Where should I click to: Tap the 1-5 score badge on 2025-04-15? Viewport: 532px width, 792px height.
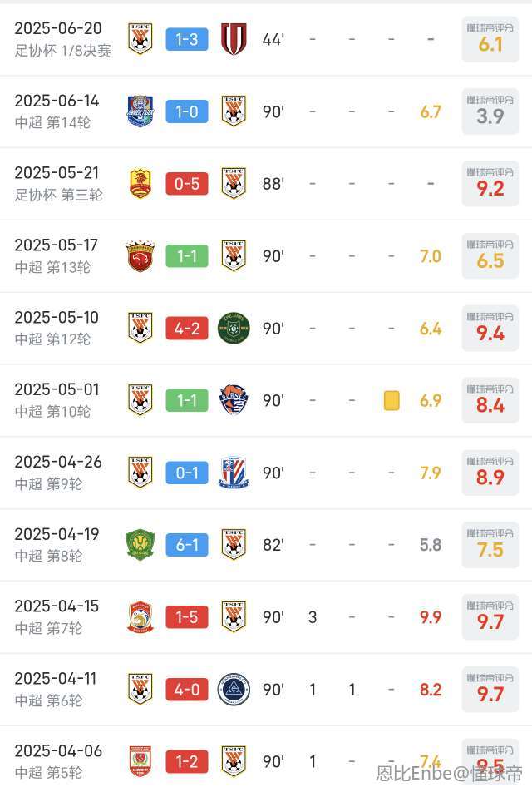[187, 617]
